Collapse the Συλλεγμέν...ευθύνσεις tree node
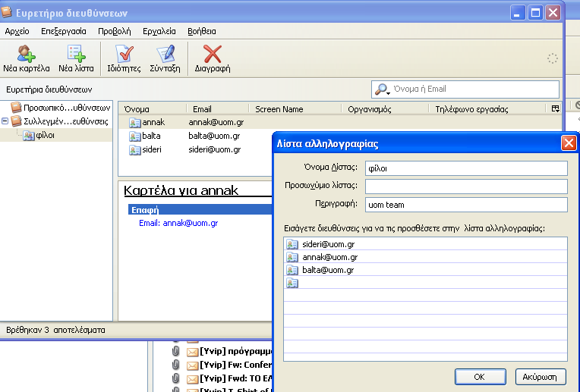Screen dimensions: 580x392 [x=5, y=121]
